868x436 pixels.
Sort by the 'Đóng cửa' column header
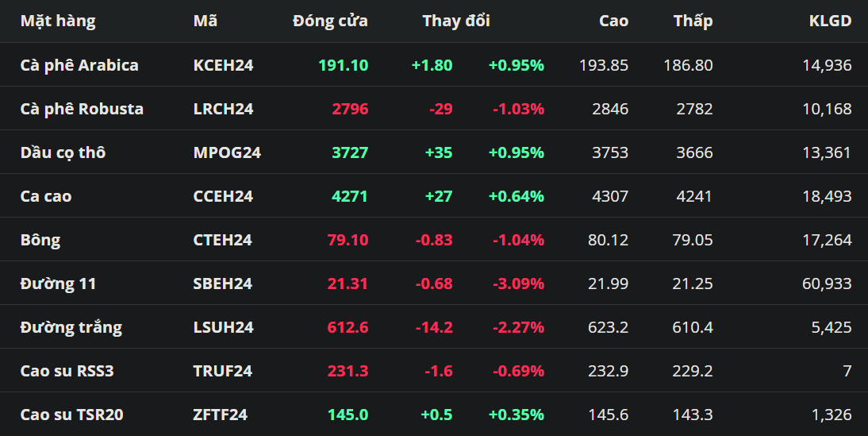[x=330, y=21]
